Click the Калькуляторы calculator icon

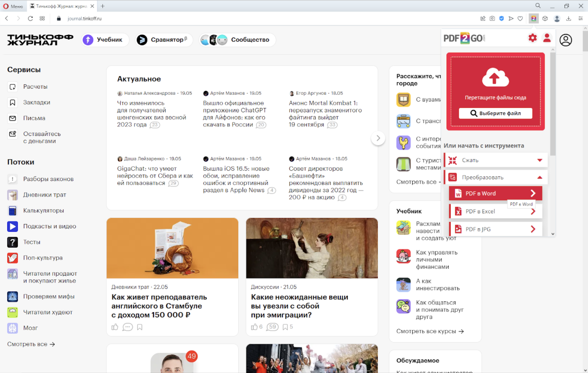tap(13, 210)
